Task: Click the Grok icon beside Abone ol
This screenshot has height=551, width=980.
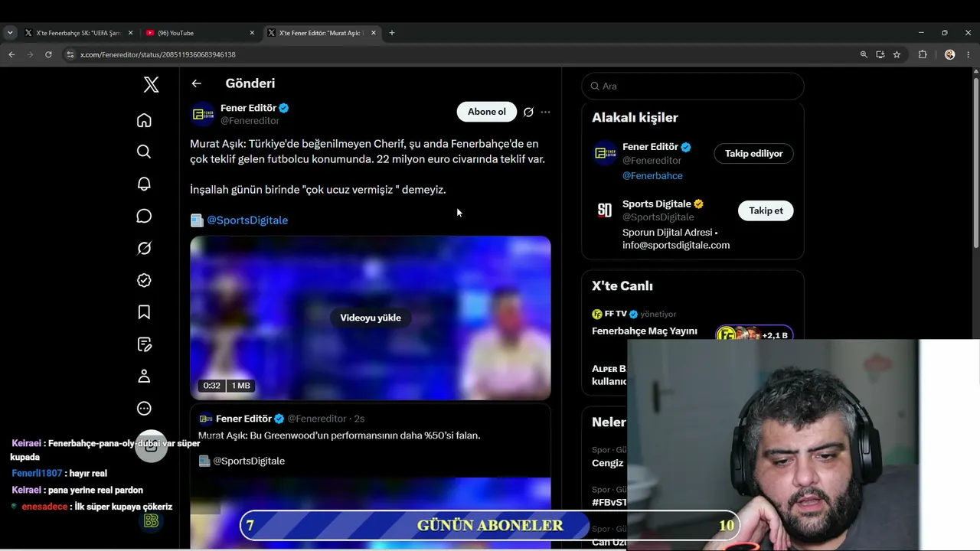Action: pyautogui.click(x=528, y=112)
